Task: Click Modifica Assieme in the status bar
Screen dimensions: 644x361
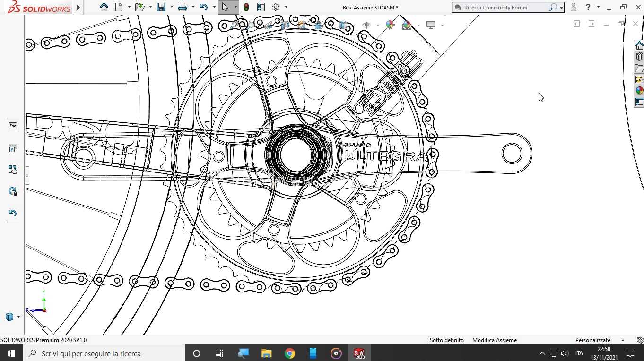Action: [495, 340]
